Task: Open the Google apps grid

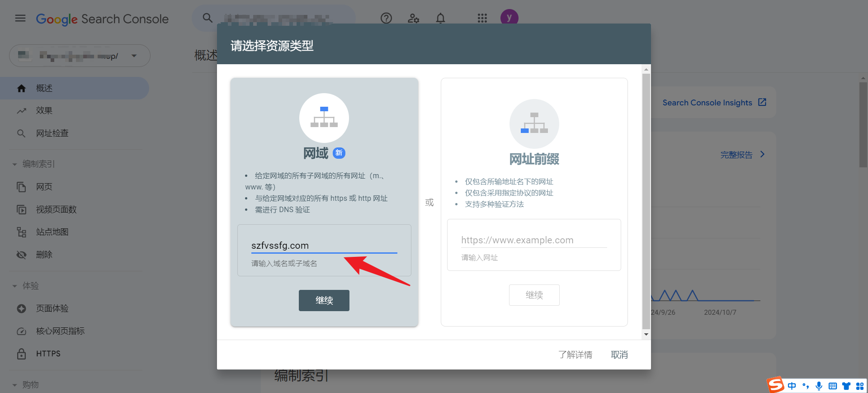Action: pos(482,19)
